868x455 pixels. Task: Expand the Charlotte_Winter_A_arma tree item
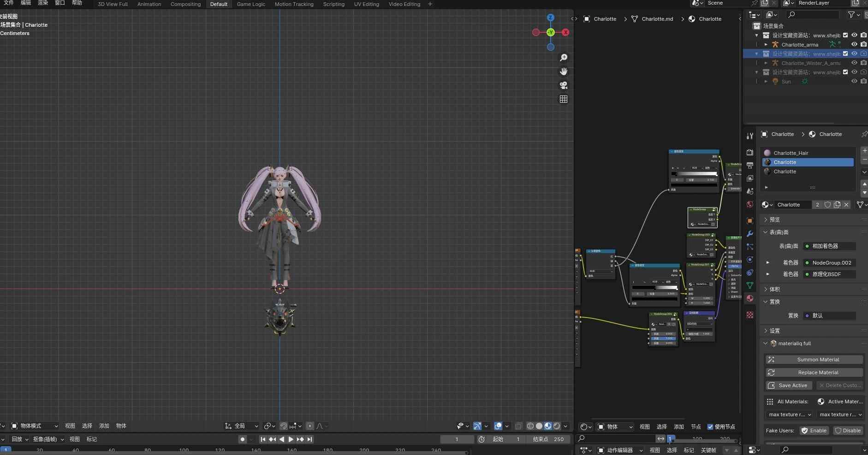coord(766,63)
